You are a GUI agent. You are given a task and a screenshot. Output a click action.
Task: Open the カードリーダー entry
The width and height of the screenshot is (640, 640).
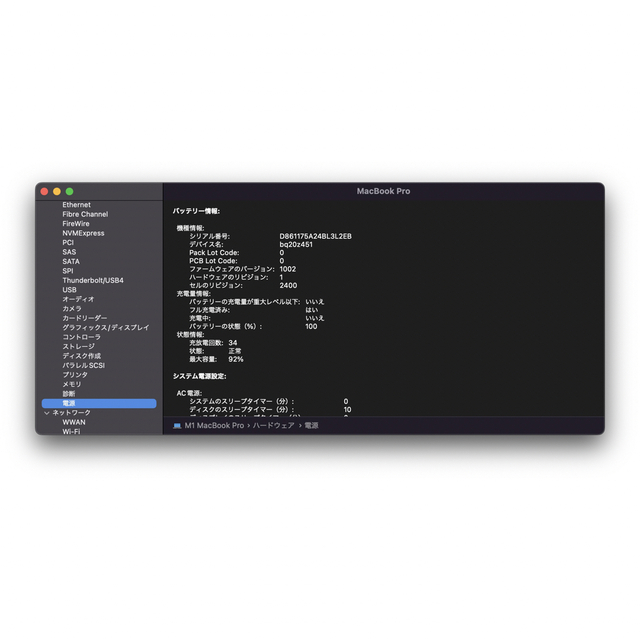coord(85,318)
